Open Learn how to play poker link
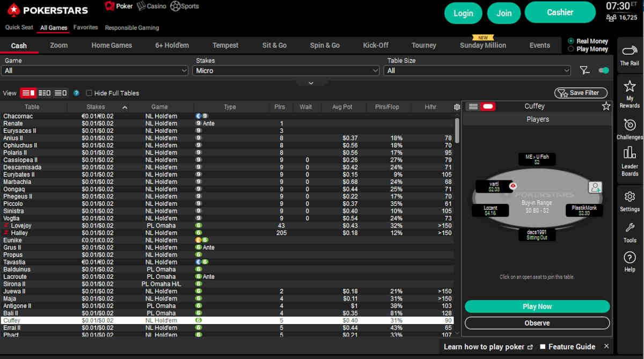The image size is (644, 359). (488, 347)
